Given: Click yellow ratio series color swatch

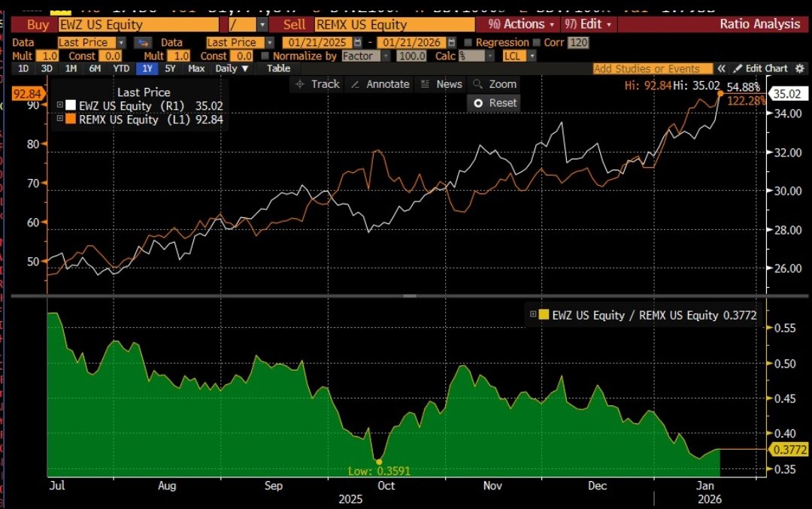Looking at the screenshot, I should point(544,314).
